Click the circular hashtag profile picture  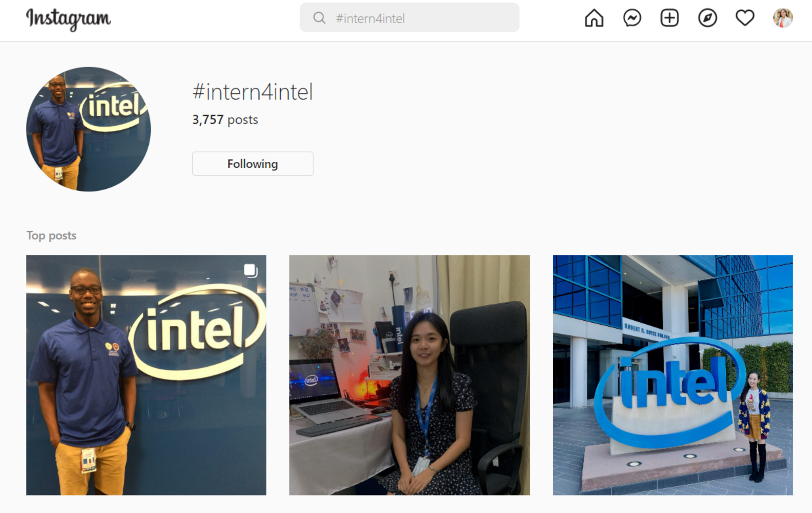pos(88,129)
